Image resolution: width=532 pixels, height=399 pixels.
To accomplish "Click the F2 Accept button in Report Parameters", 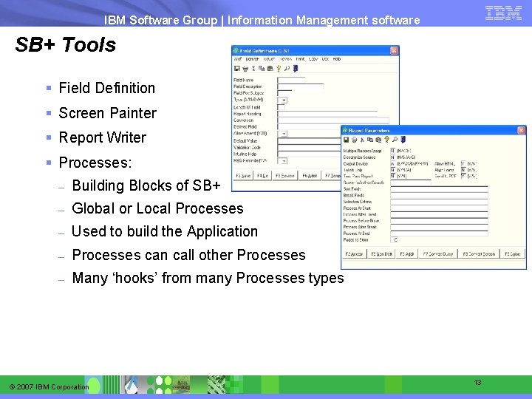I will pyautogui.click(x=354, y=253).
